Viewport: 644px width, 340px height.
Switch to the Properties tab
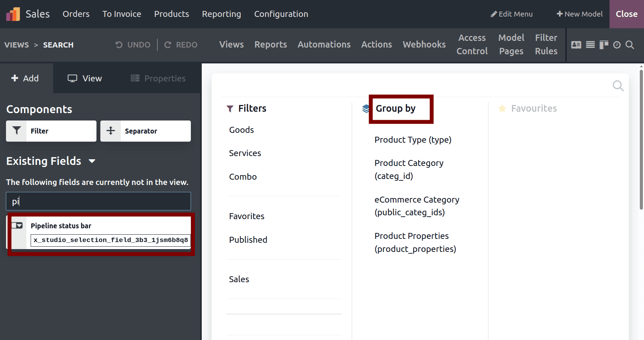click(x=158, y=78)
